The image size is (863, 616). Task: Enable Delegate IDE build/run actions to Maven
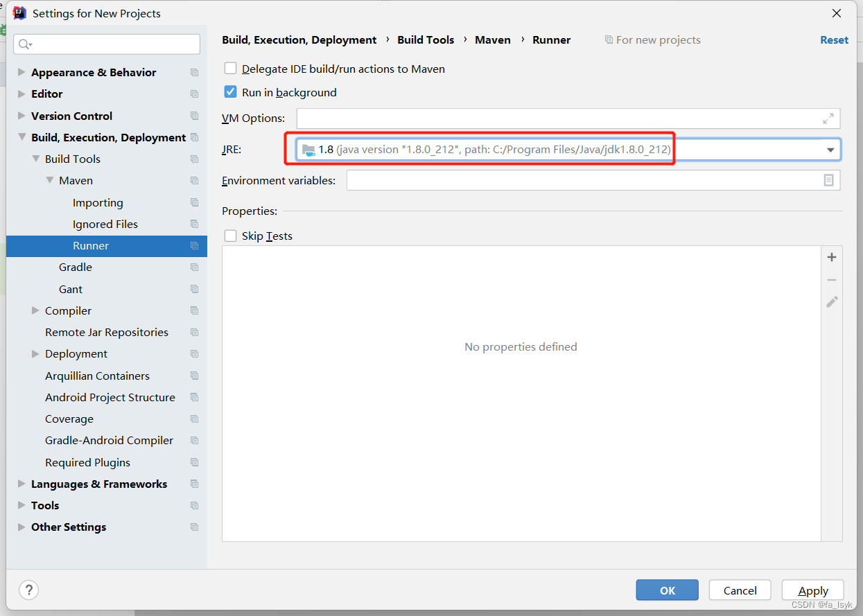pos(231,69)
